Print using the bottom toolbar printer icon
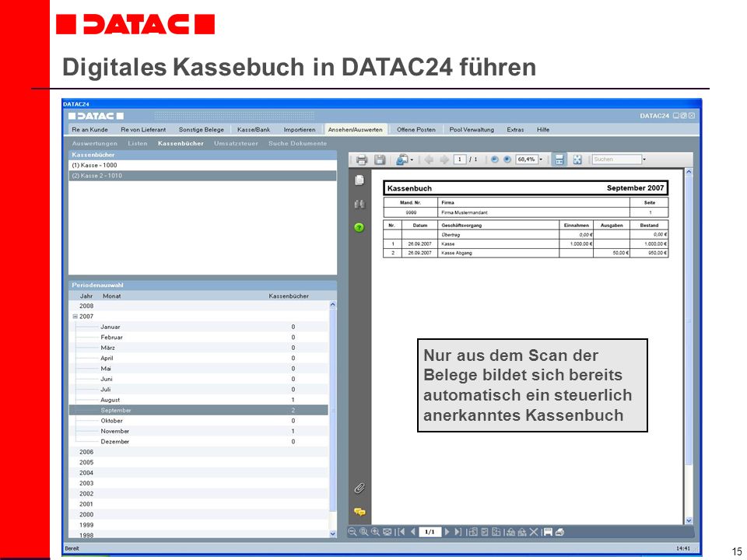This screenshot has height=560, width=747. (x=559, y=532)
